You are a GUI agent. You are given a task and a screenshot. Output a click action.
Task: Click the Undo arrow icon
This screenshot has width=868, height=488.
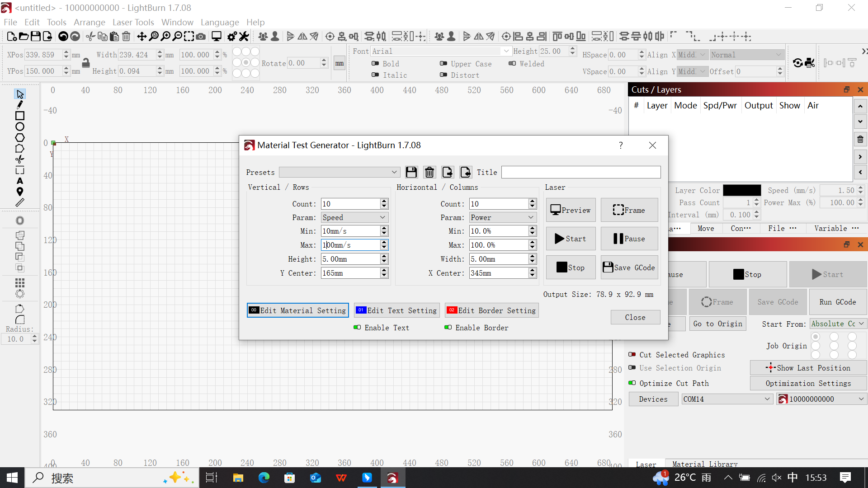63,37
